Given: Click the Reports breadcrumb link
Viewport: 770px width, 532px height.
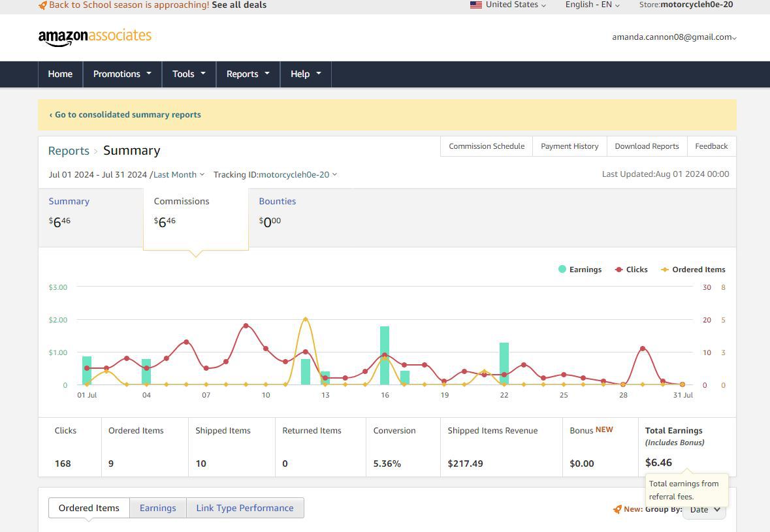Looking at the screenshot, I should (69, 151).
